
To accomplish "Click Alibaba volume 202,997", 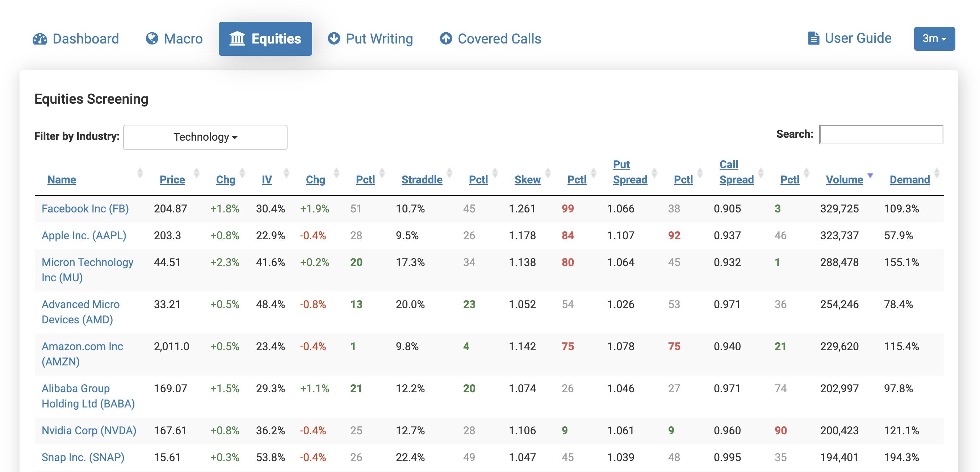I will coord(839,388).
